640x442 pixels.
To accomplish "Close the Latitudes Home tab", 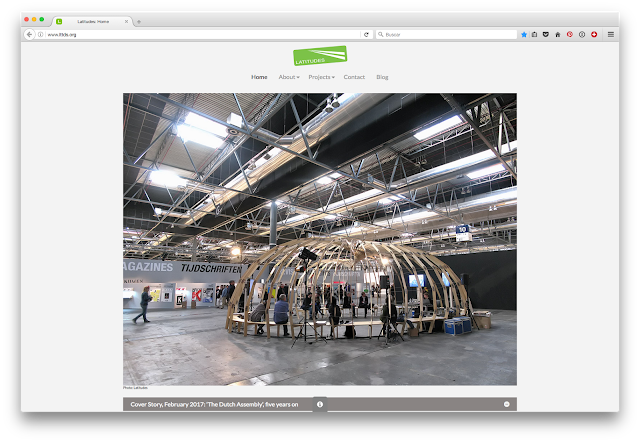I will 127,22.
